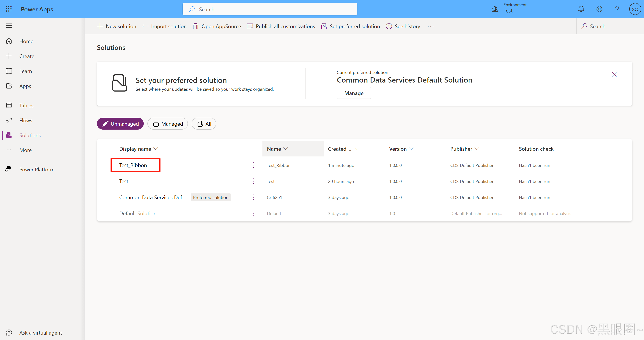
Task: Open the Test_Ribbon row context menu
Action: (x=253, y=165)
